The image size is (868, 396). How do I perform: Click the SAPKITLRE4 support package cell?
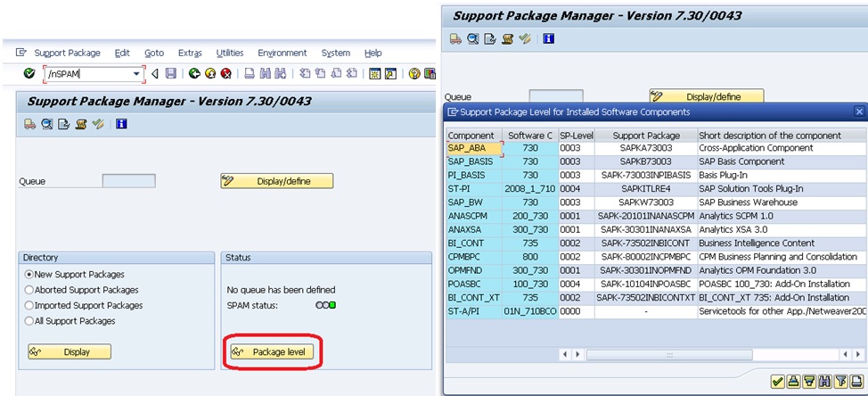(645, 189)
